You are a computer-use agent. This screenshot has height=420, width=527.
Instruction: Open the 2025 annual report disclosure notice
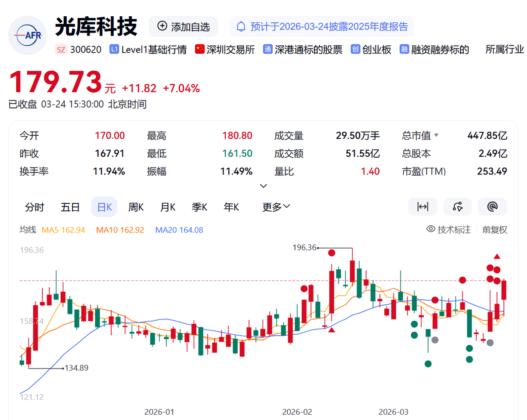point(321,26)
